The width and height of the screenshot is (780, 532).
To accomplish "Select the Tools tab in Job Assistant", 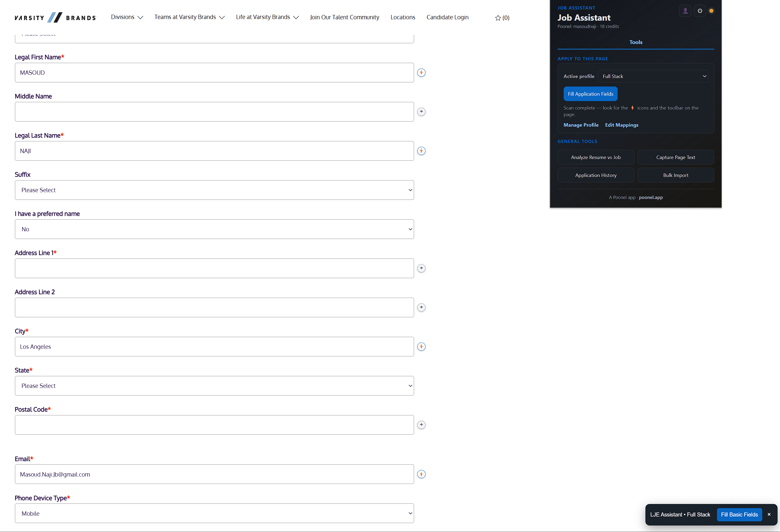I will pyautogui.click(x=636, y=42).
